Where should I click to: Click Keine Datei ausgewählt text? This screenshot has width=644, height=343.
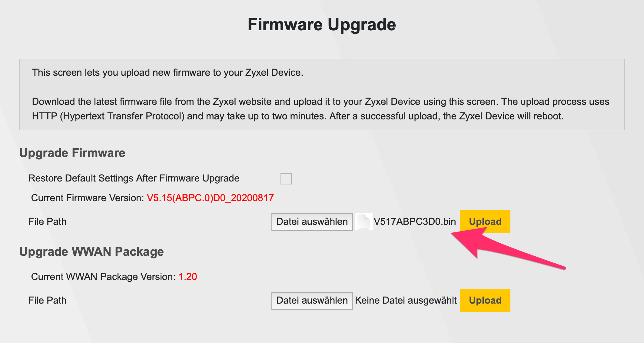pyautogui.click(x=407, y=300)
